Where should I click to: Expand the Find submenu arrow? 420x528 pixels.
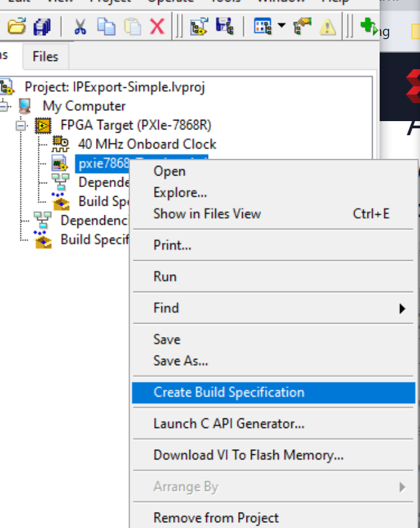coord(402,308)
